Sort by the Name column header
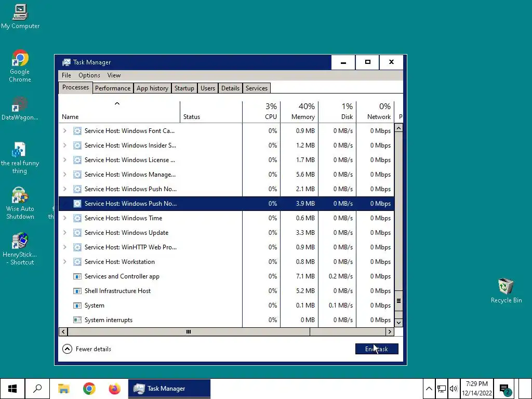The height and width of the screenshot is (399, 532). pos(119,112)
